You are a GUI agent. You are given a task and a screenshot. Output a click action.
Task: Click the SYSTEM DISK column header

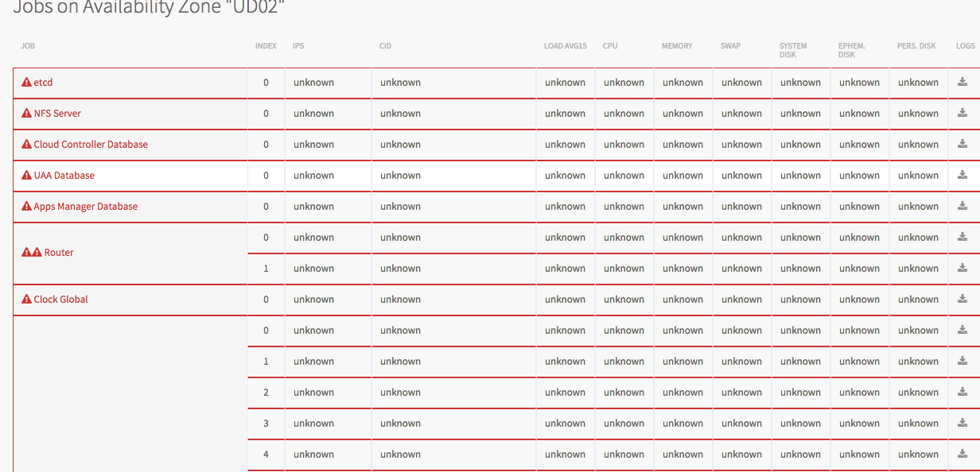click(793, 50)
